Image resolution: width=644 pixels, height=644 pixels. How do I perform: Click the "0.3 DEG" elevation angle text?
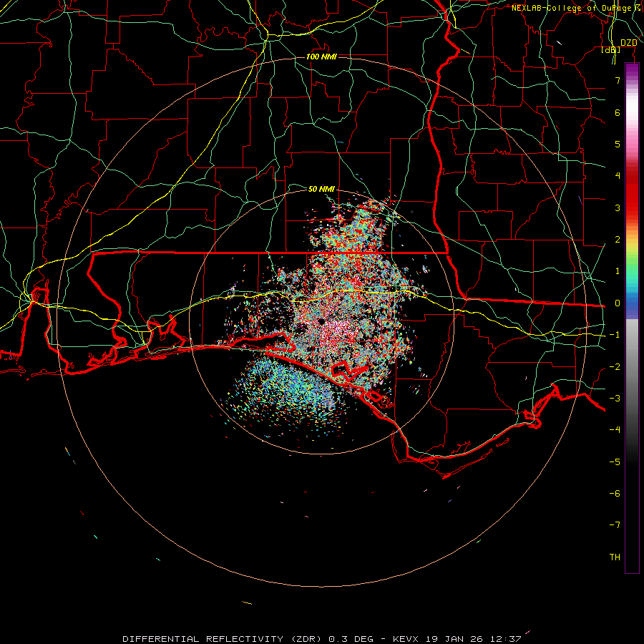point(351,639)
